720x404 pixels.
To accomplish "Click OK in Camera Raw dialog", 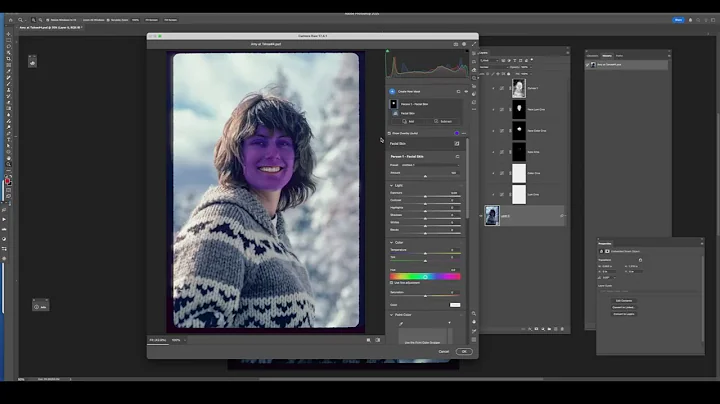I will click(464, 352).
